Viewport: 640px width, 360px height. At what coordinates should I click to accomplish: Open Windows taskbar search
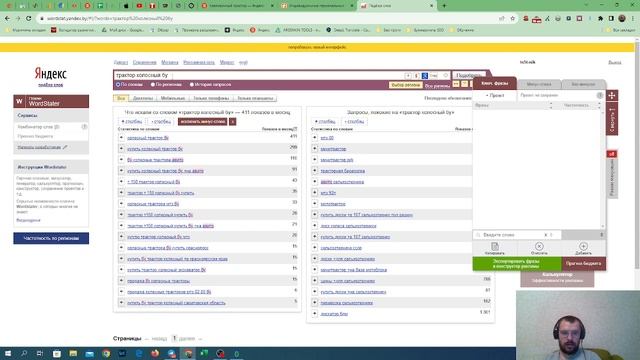[x=24, y=353]
